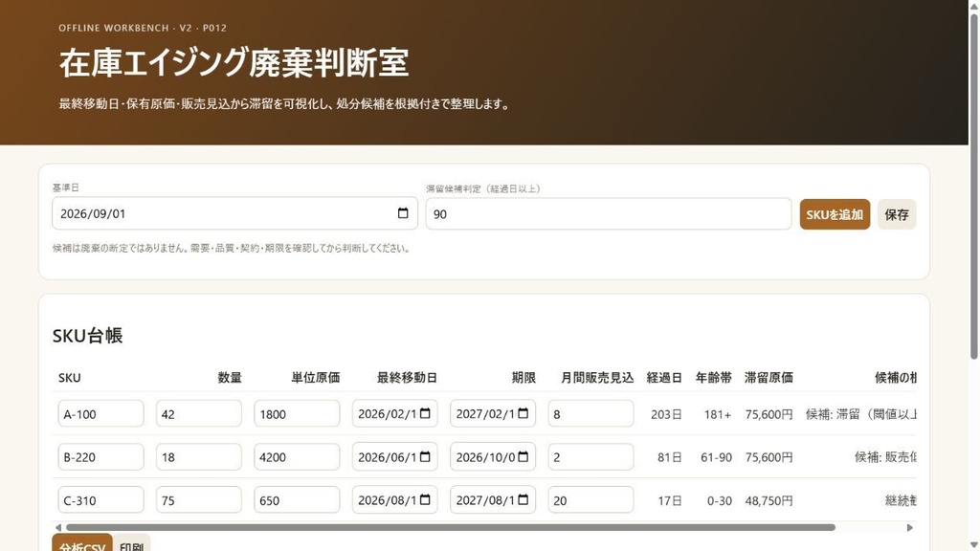Click the 数量 column header
Viewport: 980px width, 551px height.
[230, 377]
